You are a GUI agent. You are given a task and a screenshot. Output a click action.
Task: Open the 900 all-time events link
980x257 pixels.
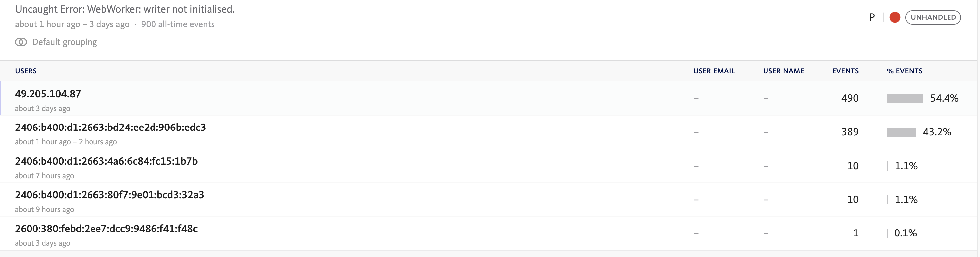click(177, 24)
